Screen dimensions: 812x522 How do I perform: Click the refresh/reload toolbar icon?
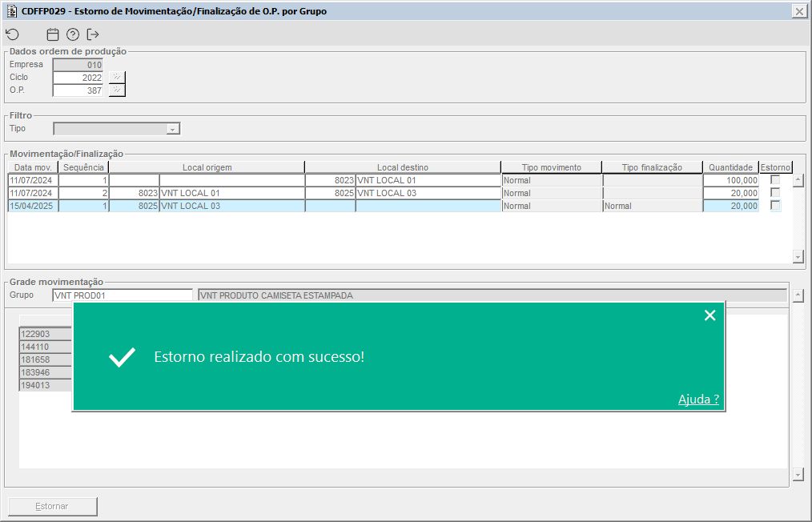(13, 34)
